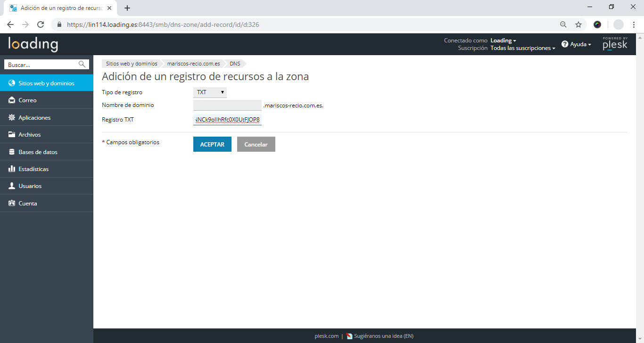The height and width of the screenshot is (343, 644).
Task: Open Estadísticas in sidebar
Action: 47,169
